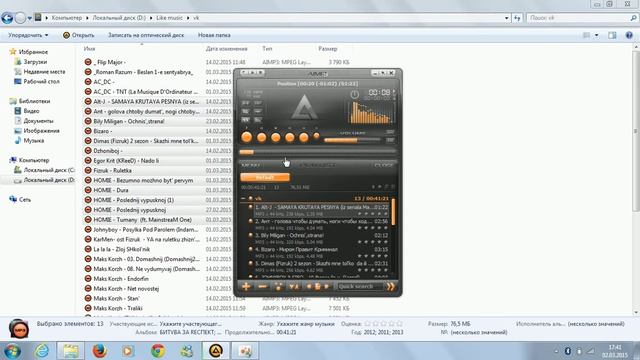The width and height of the screenshot is (640, 360).
Task: Click Открыть toolbar button
Action: 78,35
